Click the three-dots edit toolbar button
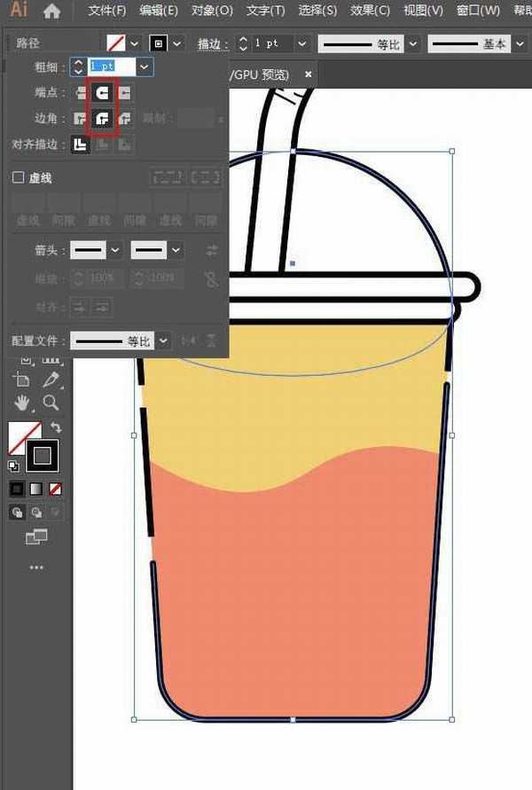The width and height of the screenshot is (532, 790). tap(35, 567)
